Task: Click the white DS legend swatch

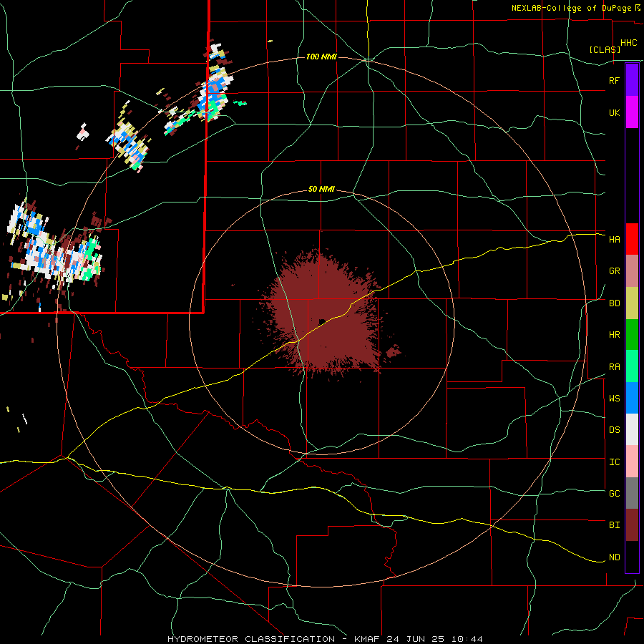Action: pos(632,429)
